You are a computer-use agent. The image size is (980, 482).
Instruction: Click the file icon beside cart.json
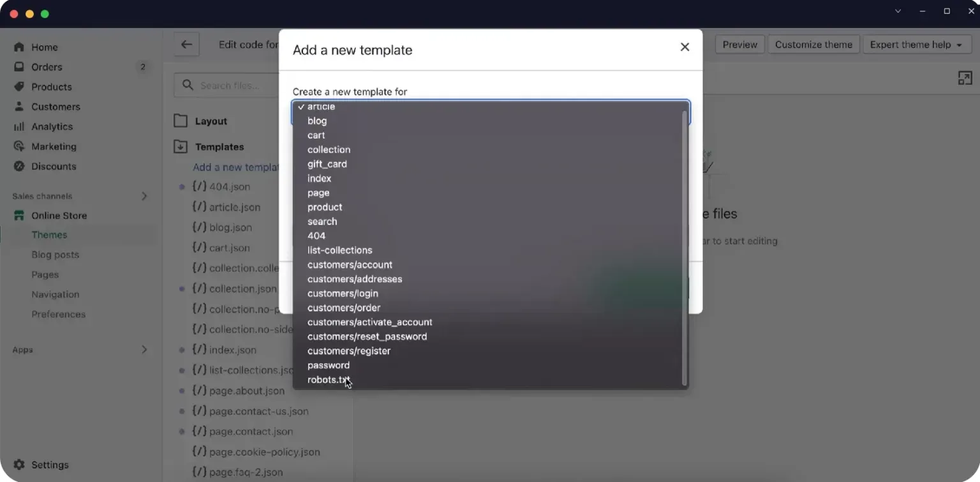(x=199, y=248)
